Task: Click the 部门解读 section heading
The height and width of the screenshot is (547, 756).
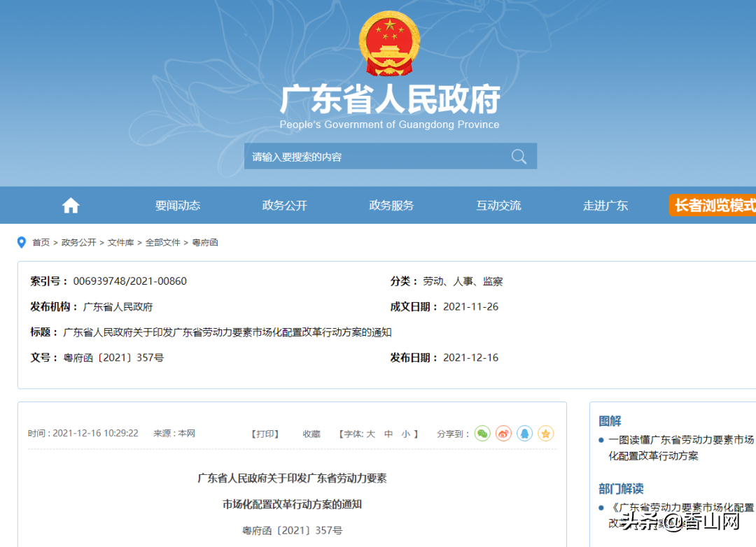Action: (621, 489)
